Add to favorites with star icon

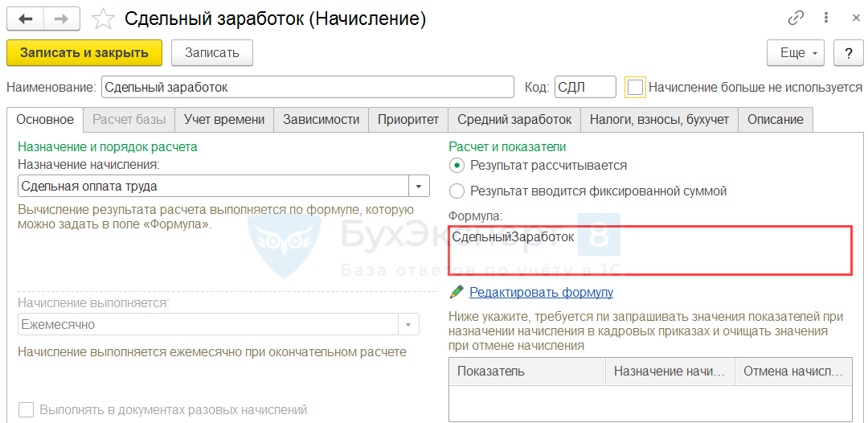[x=104, y=18]
